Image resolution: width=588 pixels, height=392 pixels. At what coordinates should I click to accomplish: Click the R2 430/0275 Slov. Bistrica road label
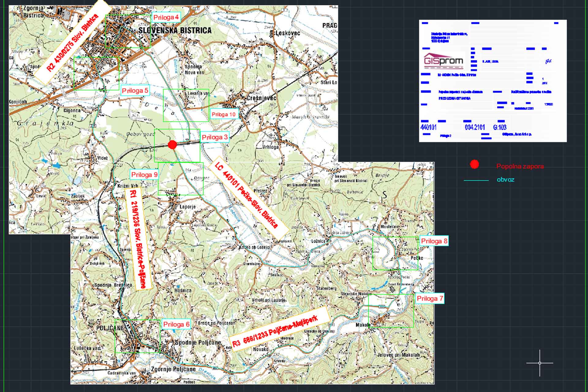tap(73, 43)
